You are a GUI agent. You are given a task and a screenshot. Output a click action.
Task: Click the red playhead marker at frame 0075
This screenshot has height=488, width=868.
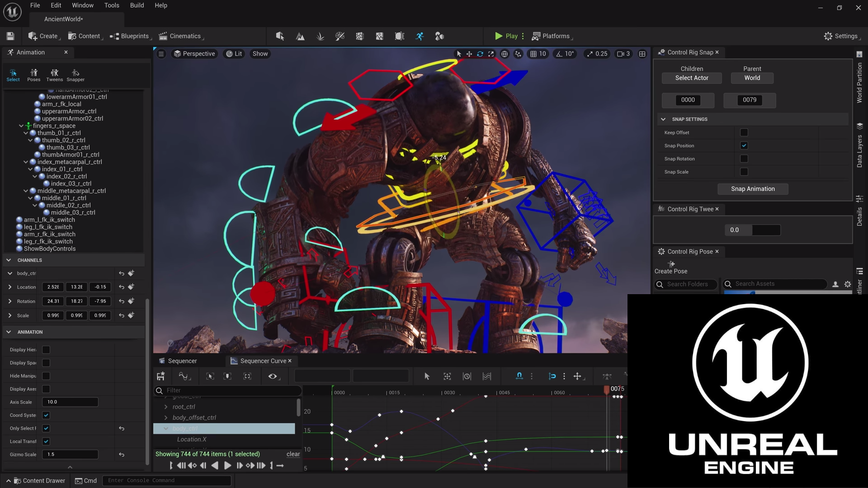coord(607,389)
